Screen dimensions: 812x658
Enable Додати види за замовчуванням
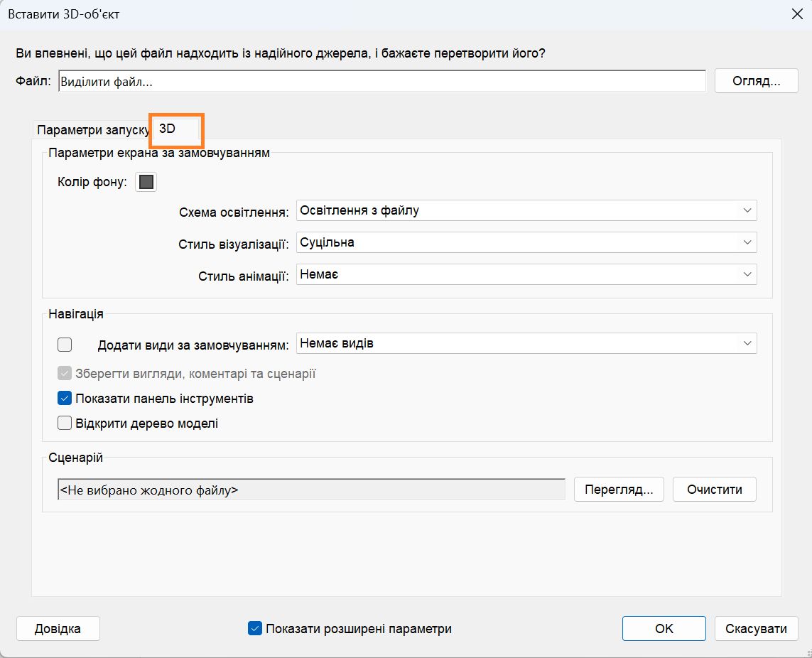(x=65, y=344)
